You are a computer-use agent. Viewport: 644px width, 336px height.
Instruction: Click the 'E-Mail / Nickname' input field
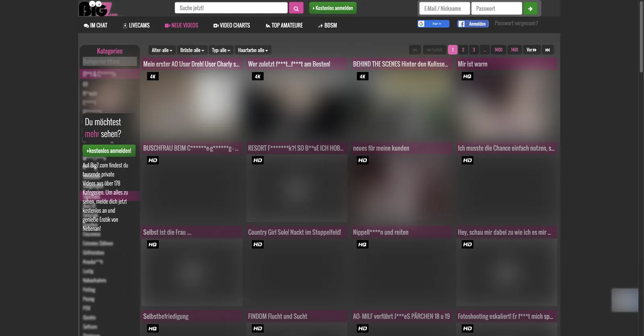pos(444,8)
